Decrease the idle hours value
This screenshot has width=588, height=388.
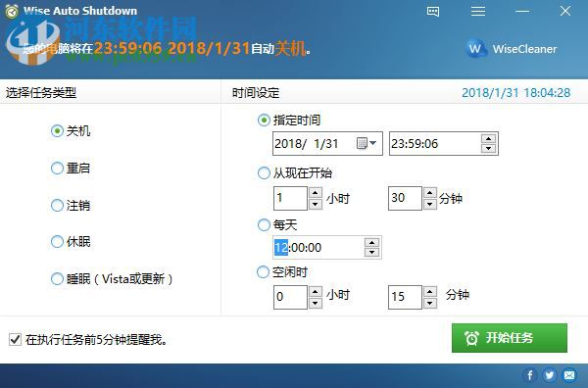pos(316,303)
